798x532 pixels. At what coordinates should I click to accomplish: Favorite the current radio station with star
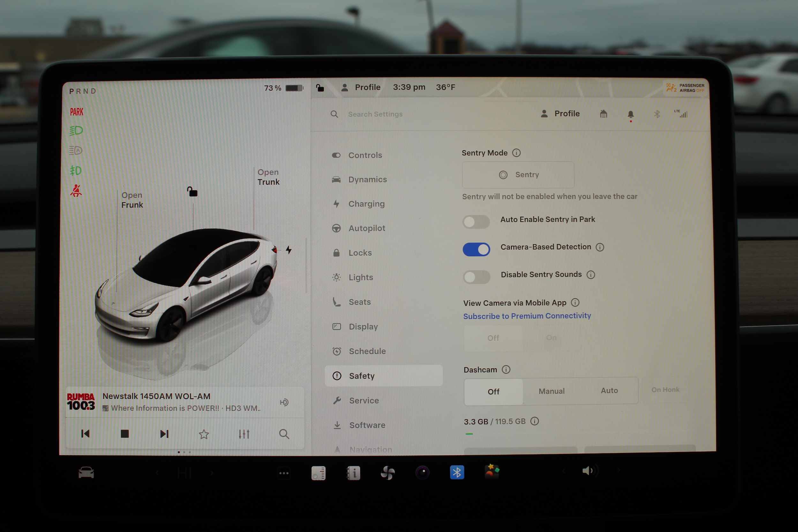(x=204, y=434)
